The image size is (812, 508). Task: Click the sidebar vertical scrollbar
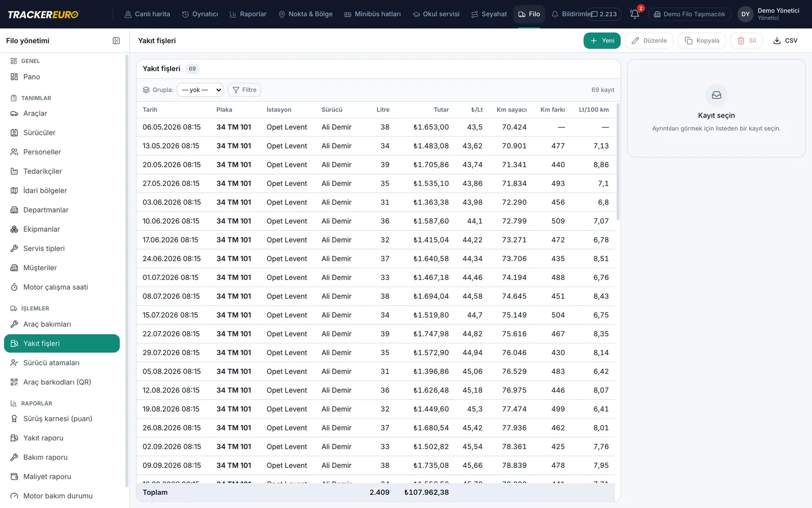(x=126, y=270)
